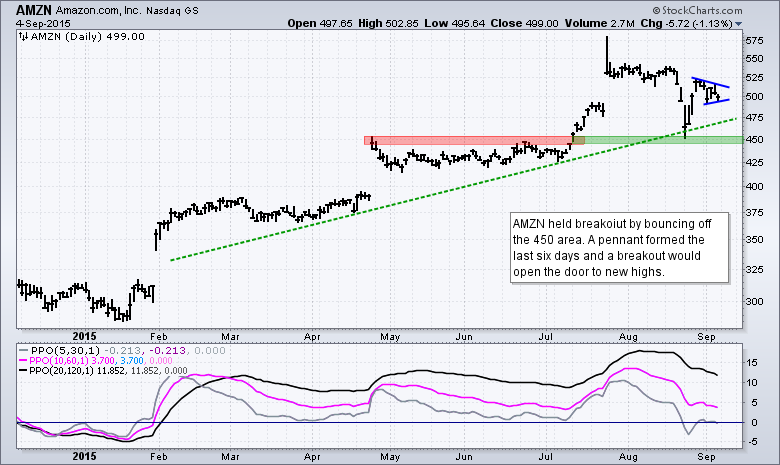Click the Open 497.65 value
This screenshot has width=780, height=465.
[x=320, y=23]
